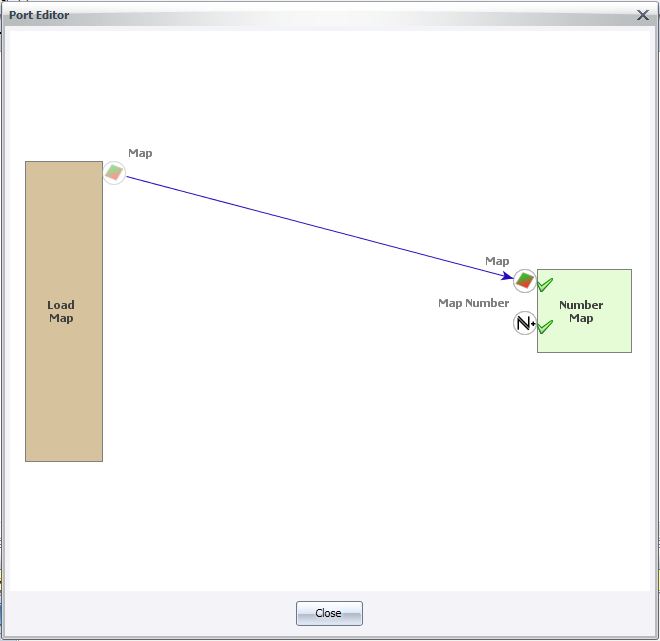
Task: Click the Map output port icon on Load Map
Action: [x=115, y=173]
